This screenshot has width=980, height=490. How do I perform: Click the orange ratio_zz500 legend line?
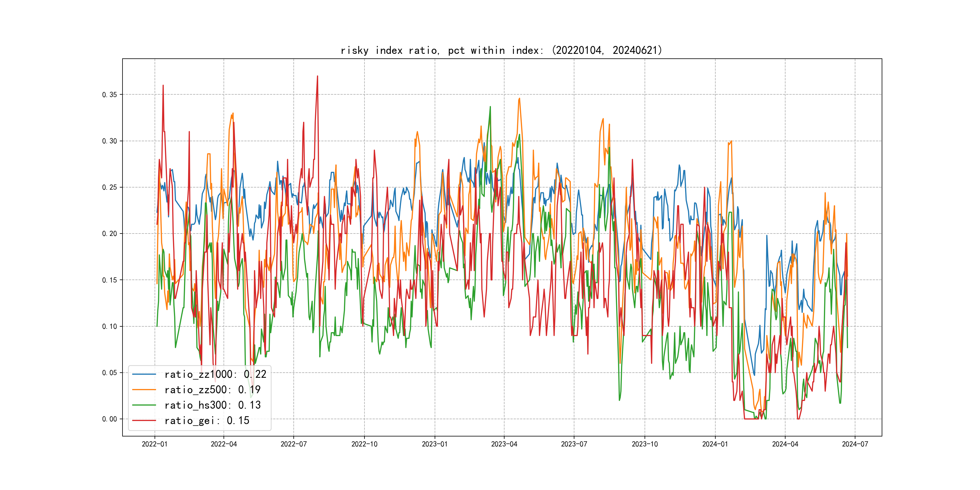point(144,390)
